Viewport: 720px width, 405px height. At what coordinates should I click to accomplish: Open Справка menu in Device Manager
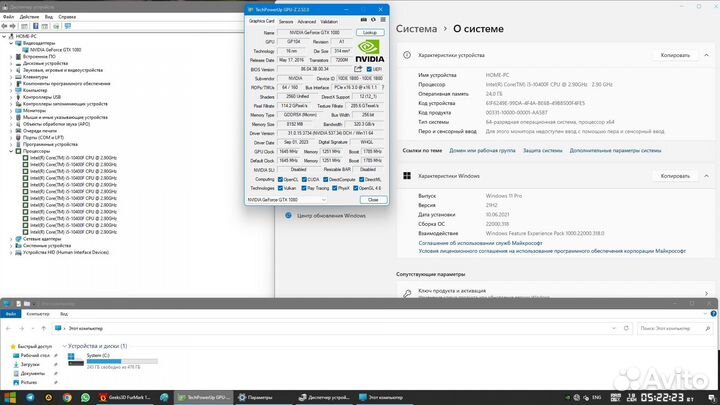(67, 17)
